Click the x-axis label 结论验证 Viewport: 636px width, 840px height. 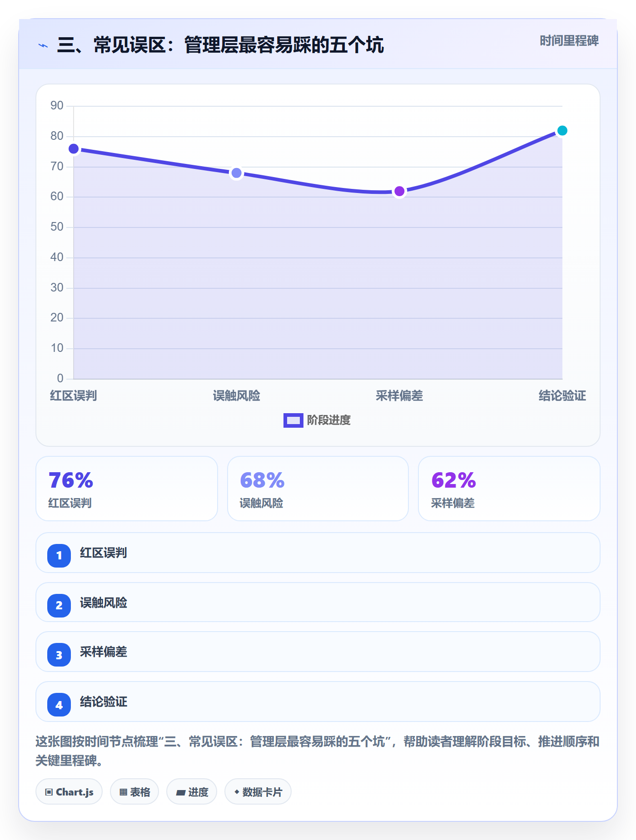pyautogui.click(x=562, y=396)
